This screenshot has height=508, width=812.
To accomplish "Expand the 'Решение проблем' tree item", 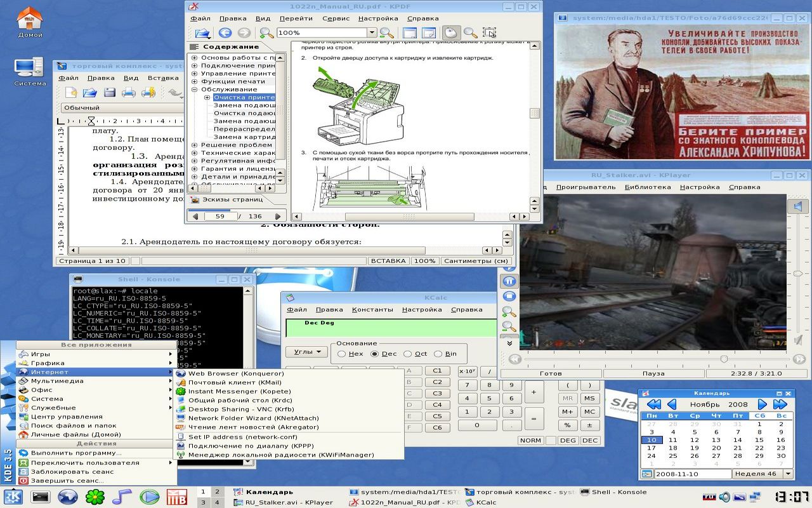I will 195,145.
